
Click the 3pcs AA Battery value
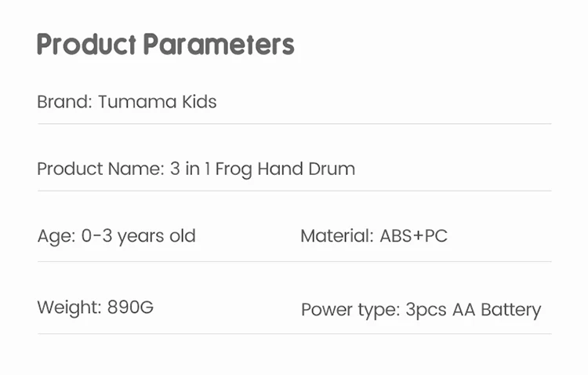pos(474,311)
